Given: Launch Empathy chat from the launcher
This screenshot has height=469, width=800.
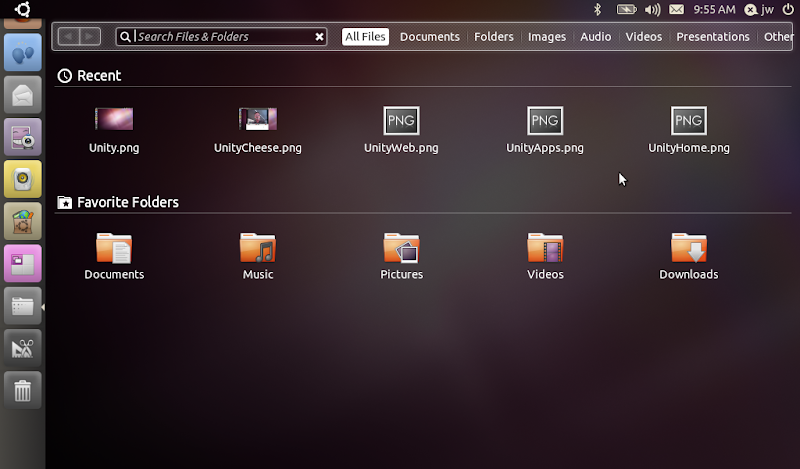Looking at the screenshot, I should [x=23, y=53].
